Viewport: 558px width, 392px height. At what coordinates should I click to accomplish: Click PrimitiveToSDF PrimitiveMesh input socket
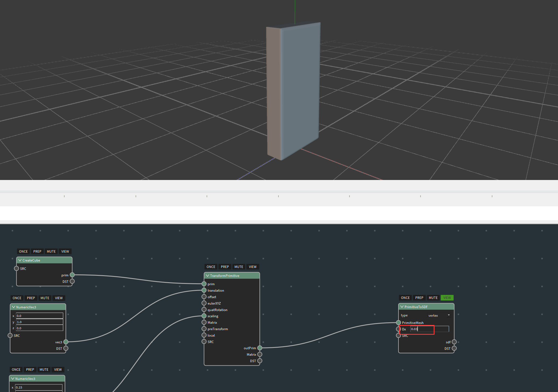pos(398,323)
